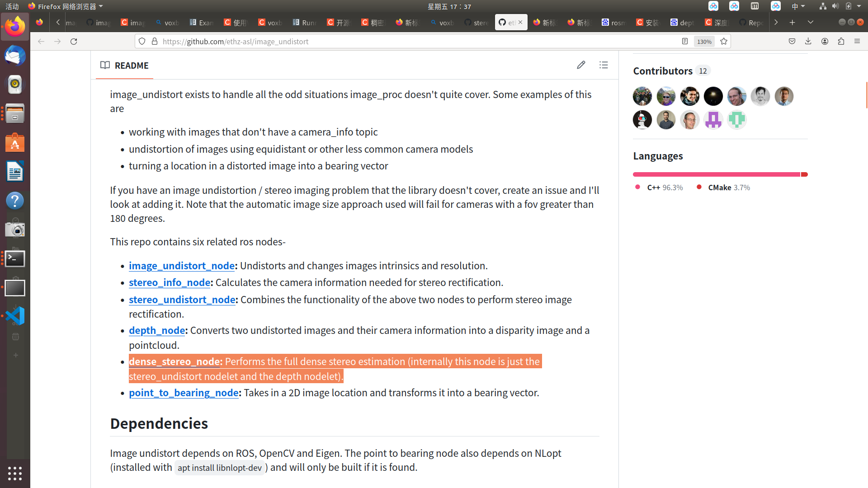
Task: Open the Firefox hamburger application menu
Action: pyautogui.click(x=857, y=41)
